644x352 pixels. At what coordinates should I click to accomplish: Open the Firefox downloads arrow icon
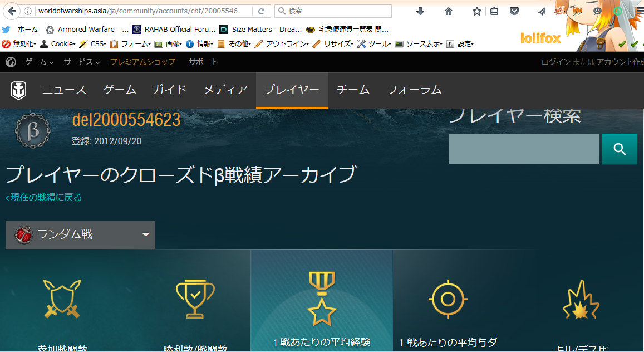420,11
